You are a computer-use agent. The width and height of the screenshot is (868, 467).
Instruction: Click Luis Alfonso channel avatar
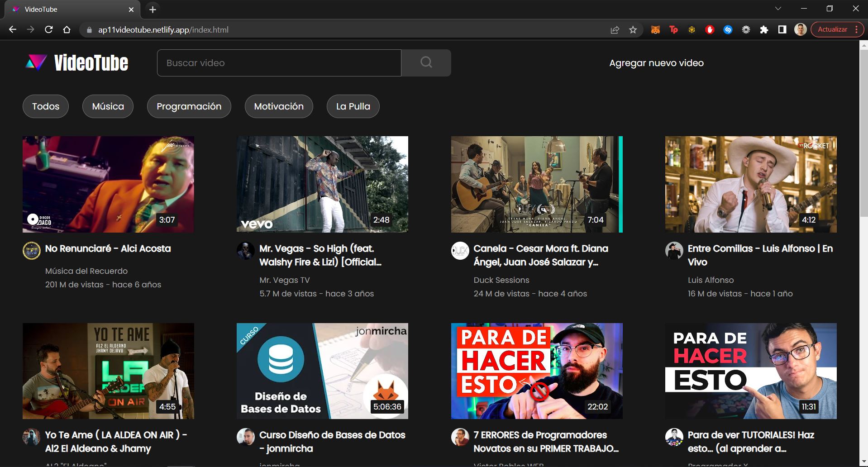click(674, 251)
